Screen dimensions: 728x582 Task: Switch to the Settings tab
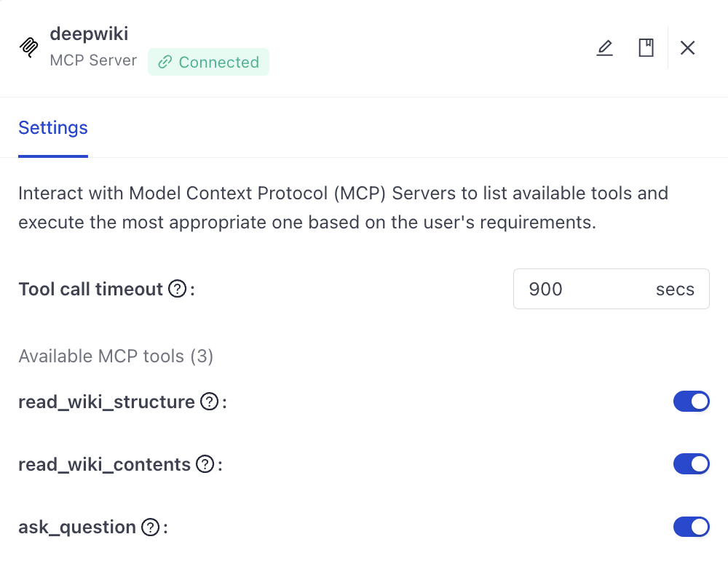coord(52,128)
